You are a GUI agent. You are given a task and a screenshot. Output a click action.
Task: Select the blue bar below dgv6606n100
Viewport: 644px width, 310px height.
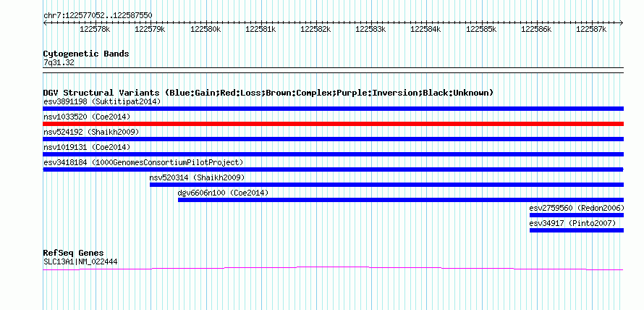pyautogui.click(x=401, y=200)
